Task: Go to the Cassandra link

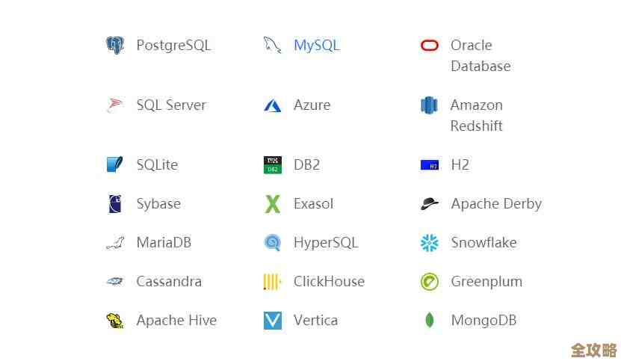Action: click(169, 282)
